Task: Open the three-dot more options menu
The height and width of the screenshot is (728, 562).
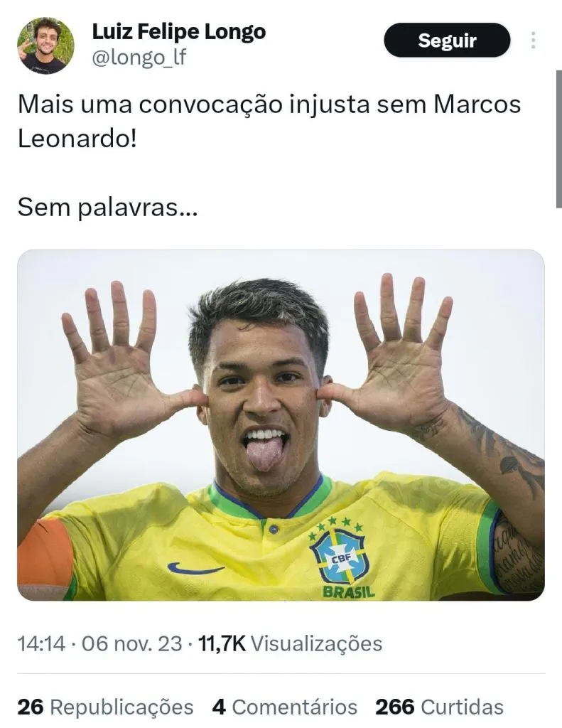Action: pyautogui.click(x=534, y=41)
